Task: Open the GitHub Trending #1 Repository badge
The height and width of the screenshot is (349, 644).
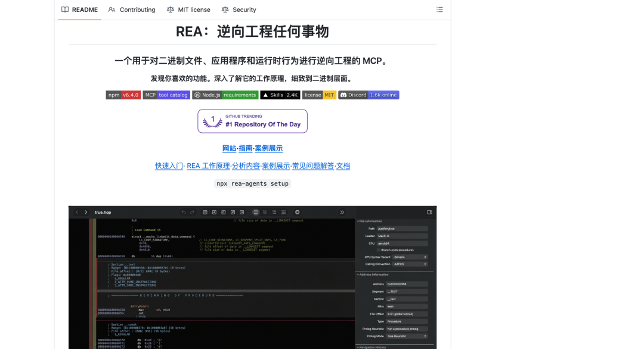Action: 253,121
